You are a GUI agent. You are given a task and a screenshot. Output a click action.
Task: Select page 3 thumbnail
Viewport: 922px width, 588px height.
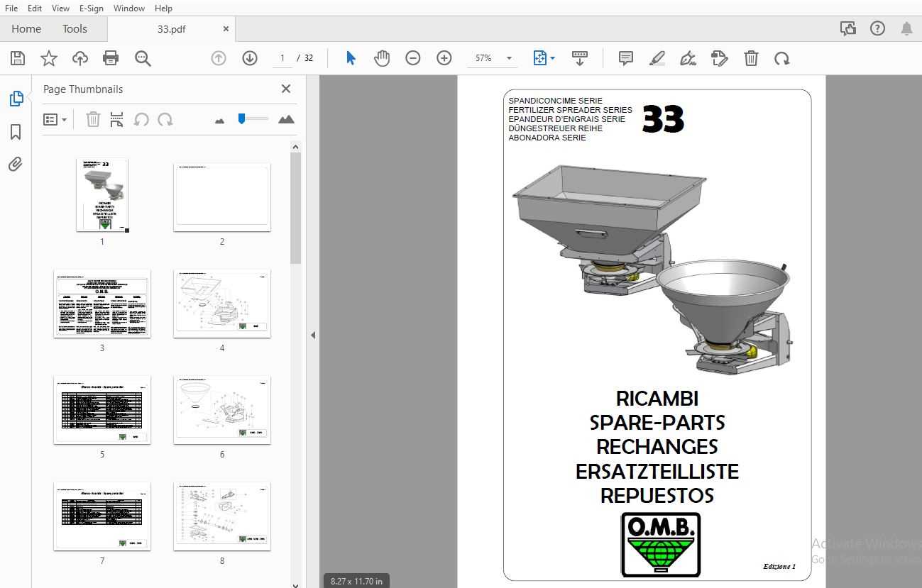[x=102, y=304]
